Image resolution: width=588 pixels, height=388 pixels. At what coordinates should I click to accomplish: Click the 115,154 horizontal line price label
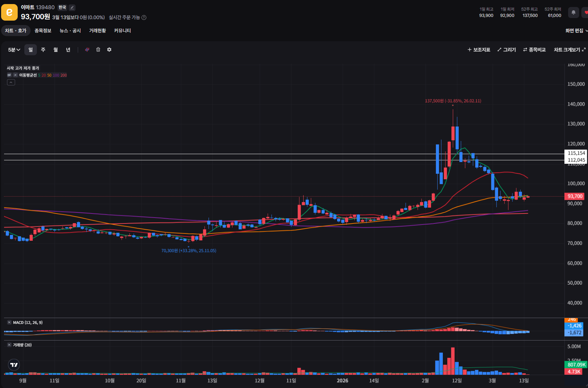[x=576, y=153]
